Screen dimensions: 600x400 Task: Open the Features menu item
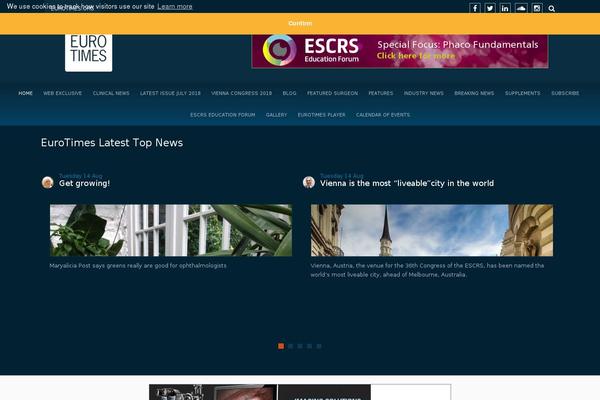coord(381,93)
